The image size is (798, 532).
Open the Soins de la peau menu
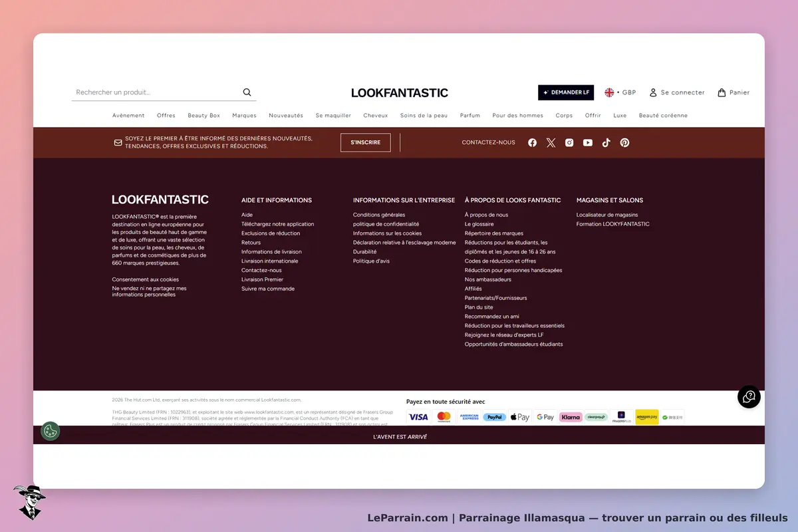pyautogui.click(x=424, y=115)
